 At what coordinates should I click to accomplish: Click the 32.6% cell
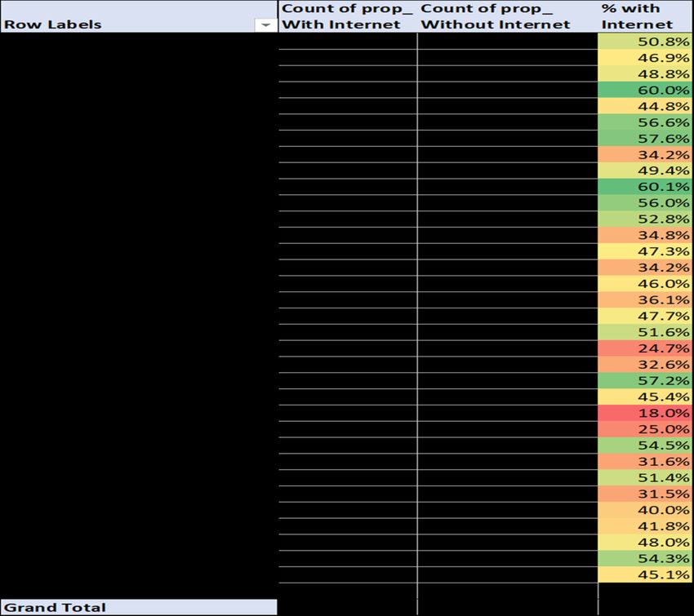(x=644, y=365)
